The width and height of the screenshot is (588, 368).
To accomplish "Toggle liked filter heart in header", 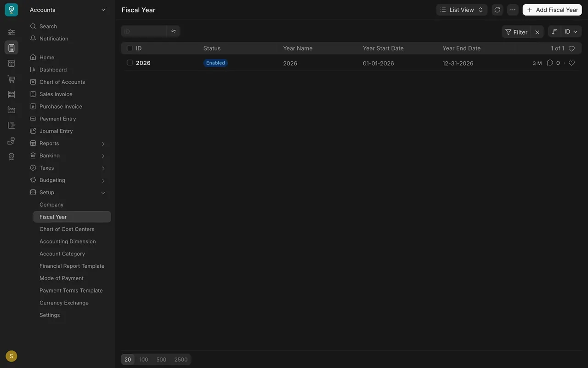I will [571, 48].
